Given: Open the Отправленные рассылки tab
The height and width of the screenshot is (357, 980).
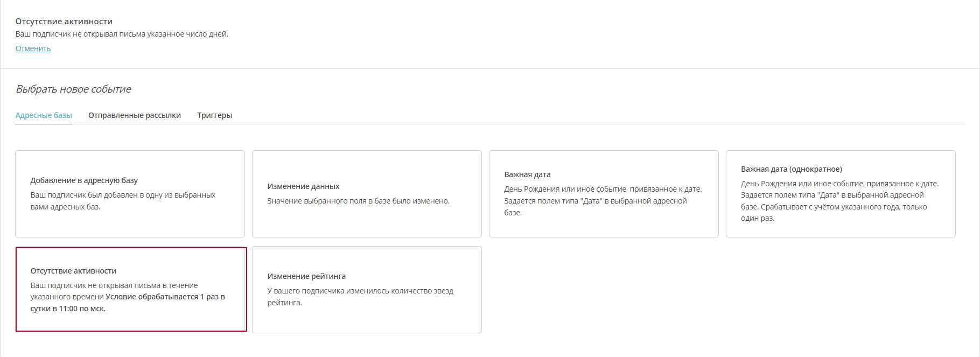Looking at the screenshot, I should [135, 115].
